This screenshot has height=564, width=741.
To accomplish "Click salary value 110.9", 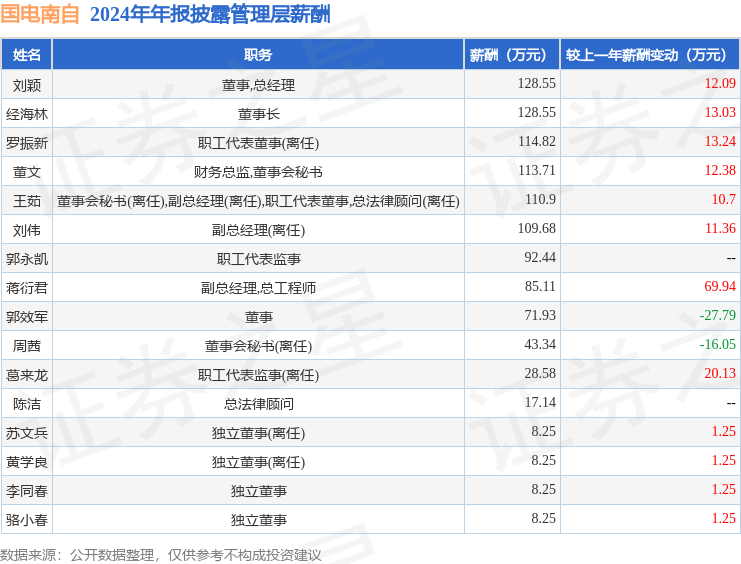I will pyautogui.click(x=540, y=200).
